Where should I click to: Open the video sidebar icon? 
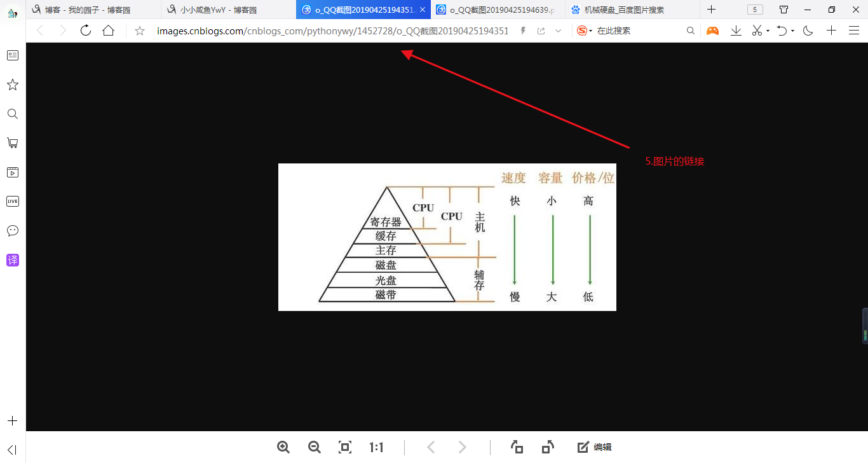click(12, 172)
